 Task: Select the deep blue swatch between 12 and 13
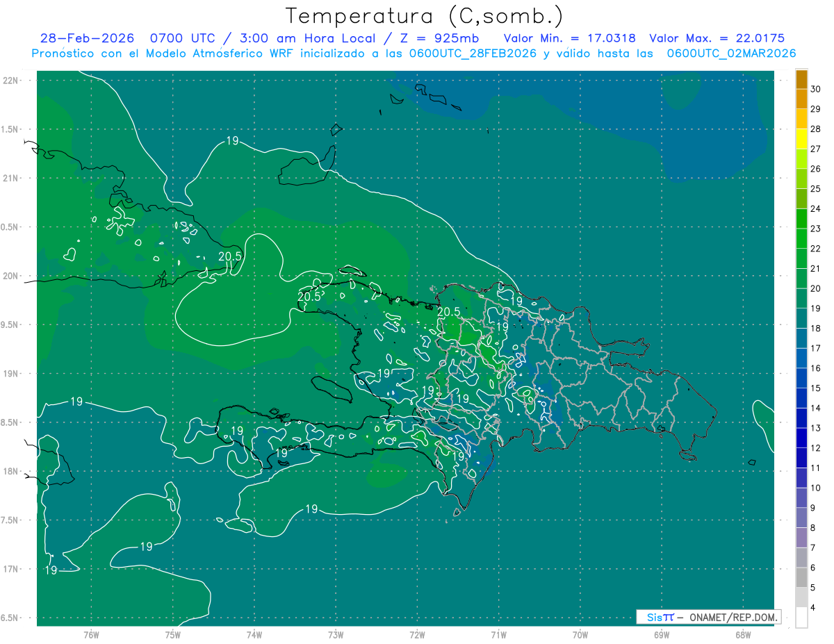tap(801, 438)
